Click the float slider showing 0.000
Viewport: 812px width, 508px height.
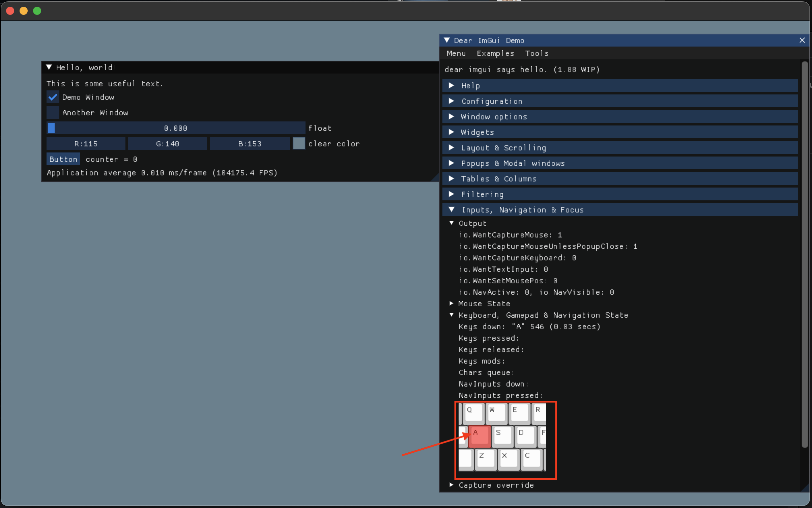click(x=175, y=128)
